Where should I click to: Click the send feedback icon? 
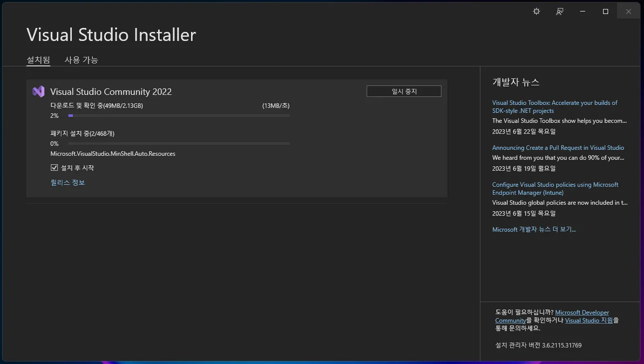(560, 11)
